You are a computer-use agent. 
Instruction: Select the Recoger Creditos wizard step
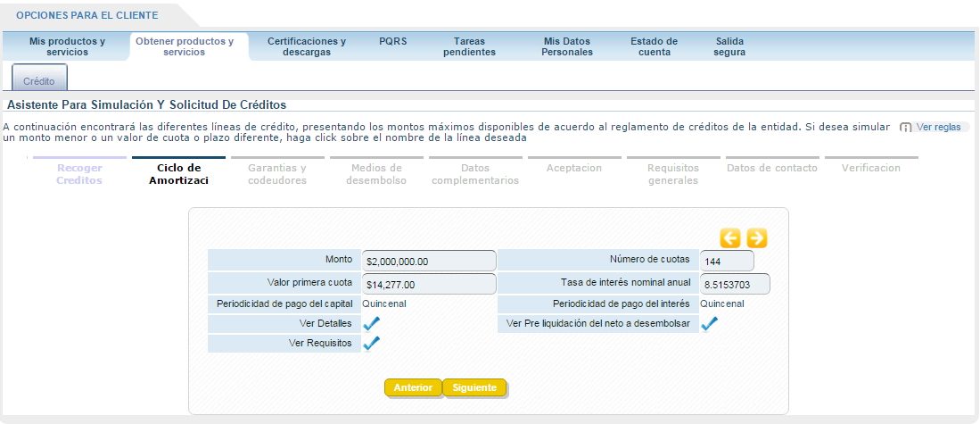[79, 174]
